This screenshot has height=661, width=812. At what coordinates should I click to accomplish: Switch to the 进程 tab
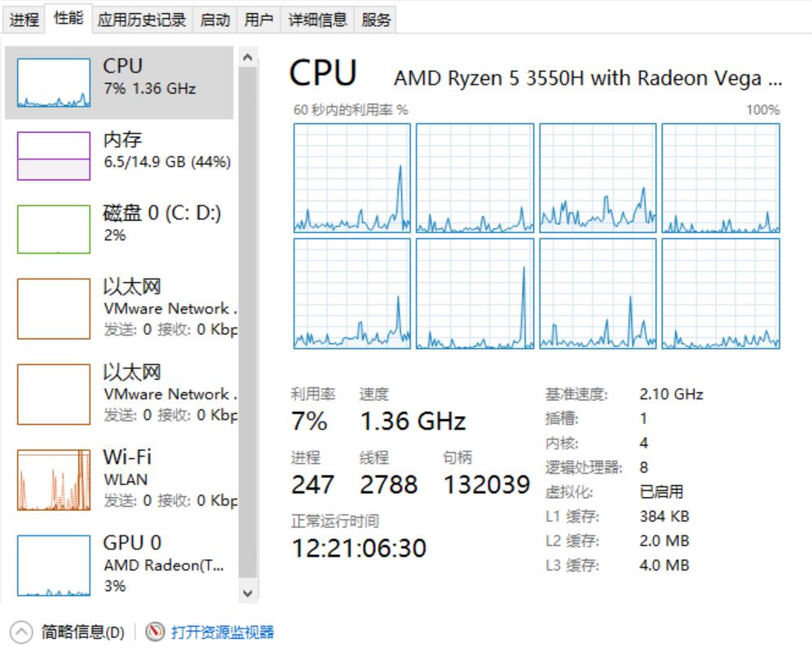pyautogui.click(x=24, y=20)
